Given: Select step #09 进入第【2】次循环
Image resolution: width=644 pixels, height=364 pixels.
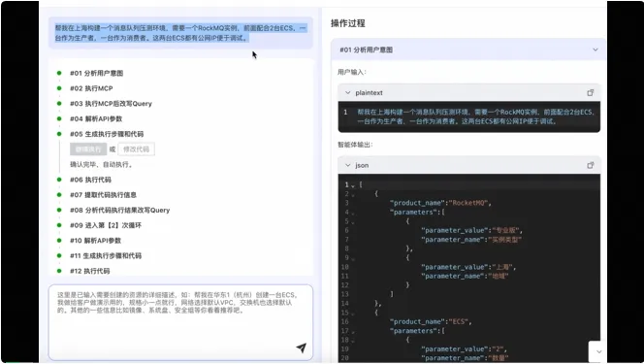Looking at the screenshot, I should click(x=106, y=225).
